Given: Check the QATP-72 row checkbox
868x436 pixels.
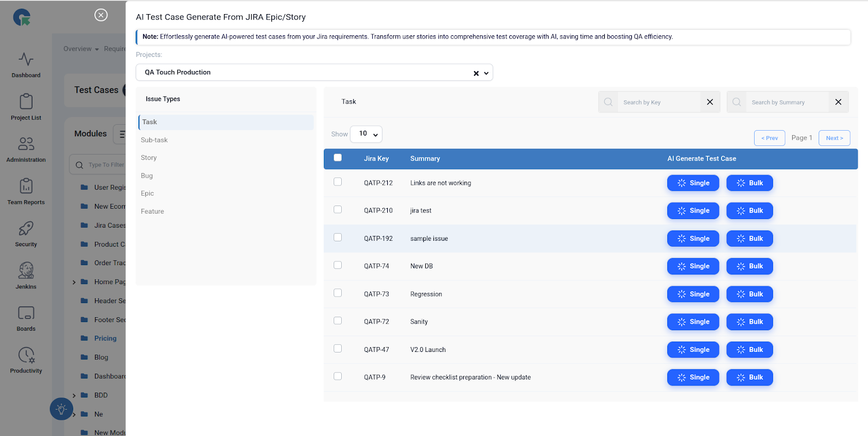Looking at the screenshot, I should [337, 320].
